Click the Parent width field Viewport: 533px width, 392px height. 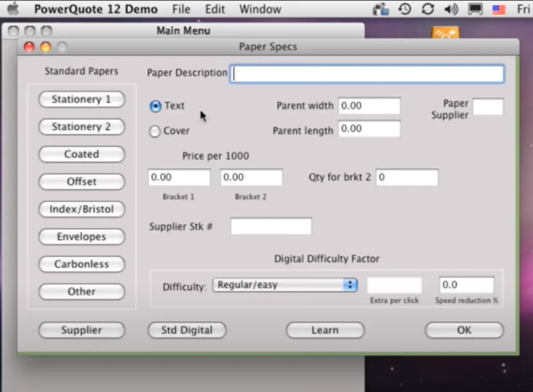coord(369,106)
